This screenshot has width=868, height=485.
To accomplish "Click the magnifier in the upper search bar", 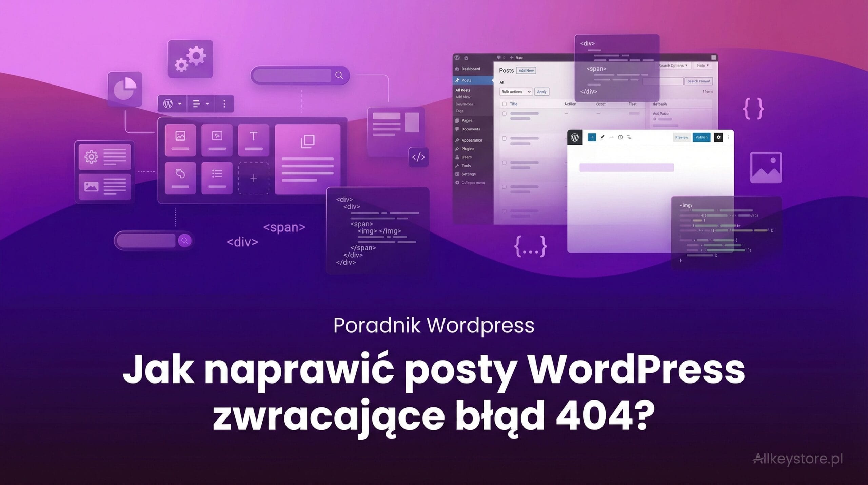I will pyautogui.click(x=339, y=75).
